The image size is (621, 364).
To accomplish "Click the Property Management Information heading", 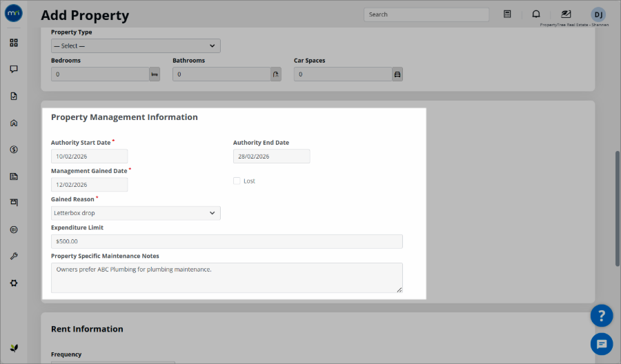I will [124, 117].
